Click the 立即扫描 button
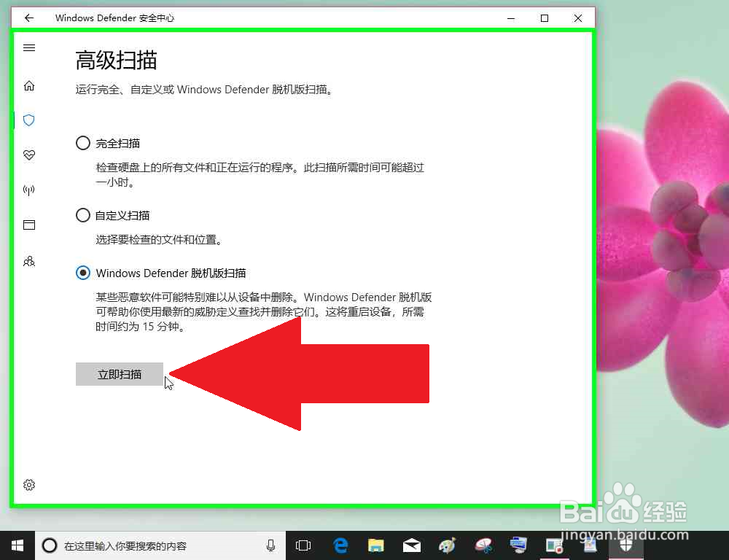This screenshot has width=729, height=560. pyautogui.click(x=120, y=374)
